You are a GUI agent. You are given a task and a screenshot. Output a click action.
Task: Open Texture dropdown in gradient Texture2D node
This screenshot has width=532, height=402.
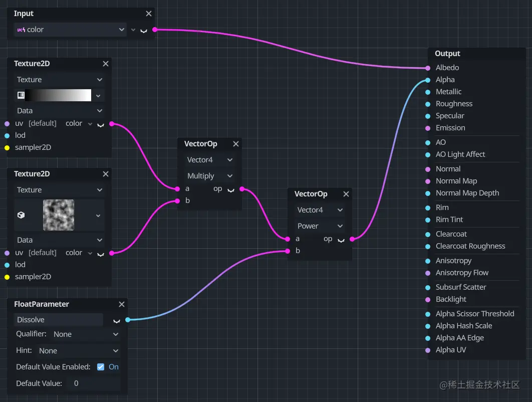tap(60, 80)
